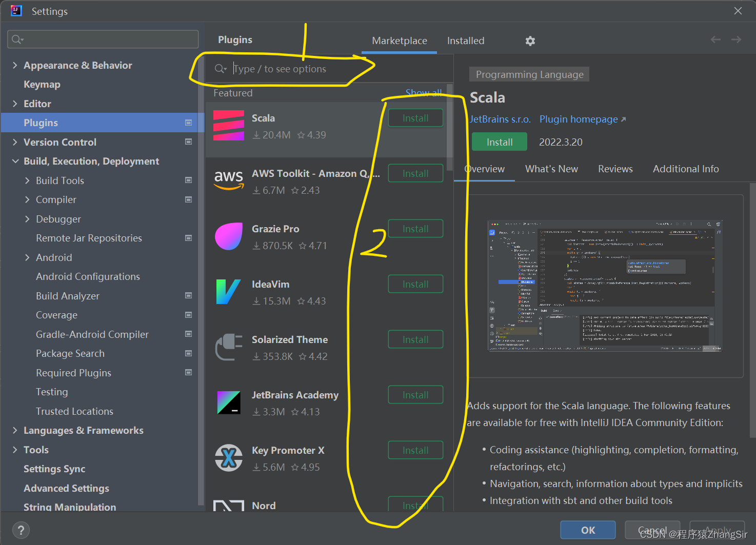Open the Plugin homepage link
Viewport: 756px width, 545px height.
[583, 119]
